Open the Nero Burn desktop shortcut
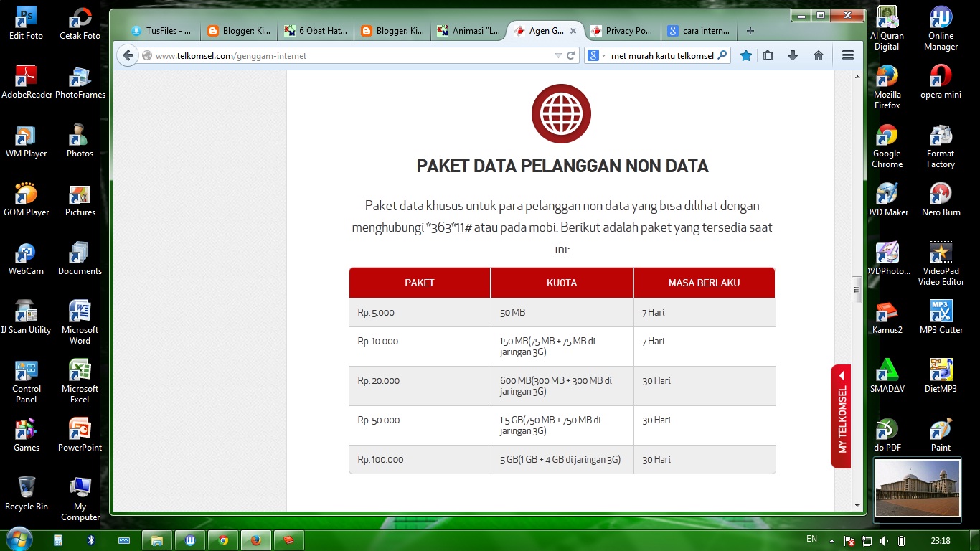 (x=941, y=199)
